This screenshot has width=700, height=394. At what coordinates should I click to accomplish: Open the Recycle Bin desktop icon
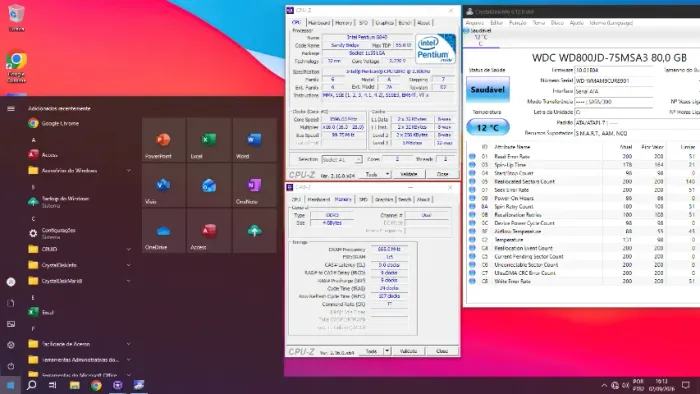click(16, 18)
